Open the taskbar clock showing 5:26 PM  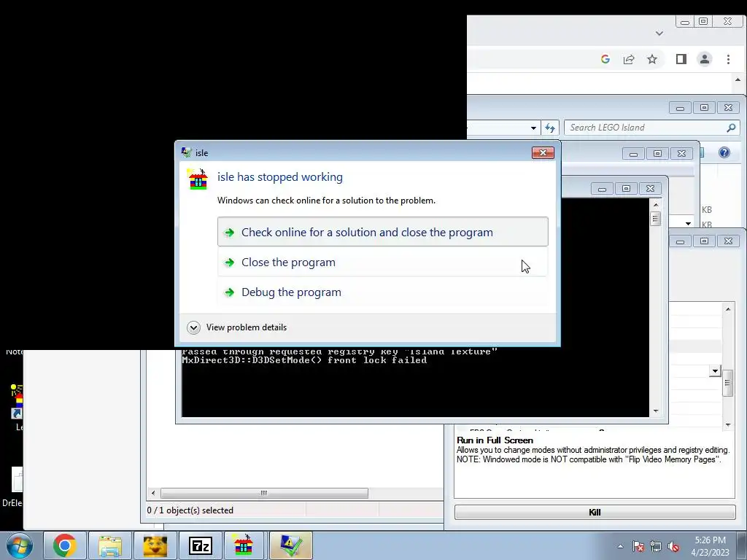(x=710, y=546)
